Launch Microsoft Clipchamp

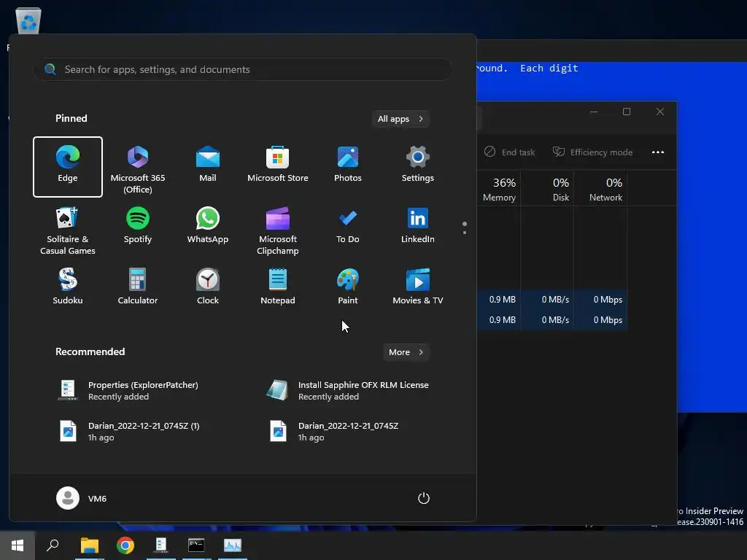pos(278,230)
